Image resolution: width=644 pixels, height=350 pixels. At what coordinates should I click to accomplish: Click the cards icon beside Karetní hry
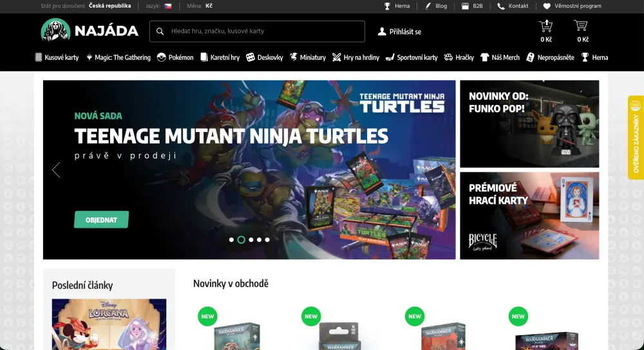tap(204, 57)
